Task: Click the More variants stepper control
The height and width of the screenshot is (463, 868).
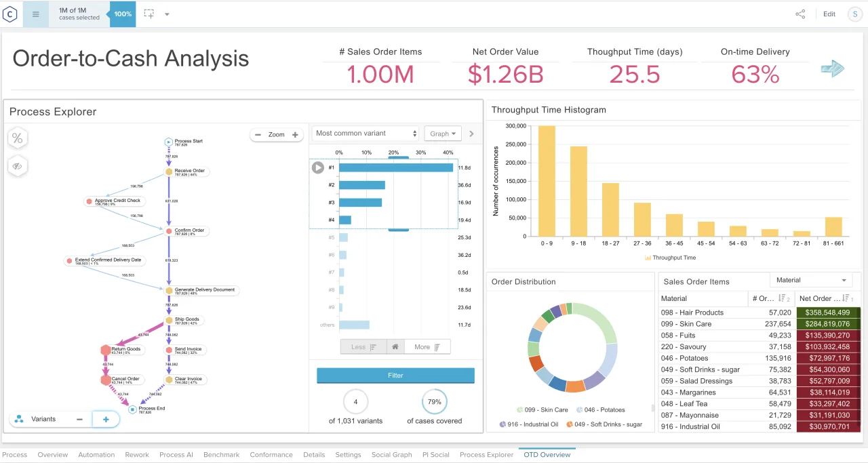Action: (427, 346)
